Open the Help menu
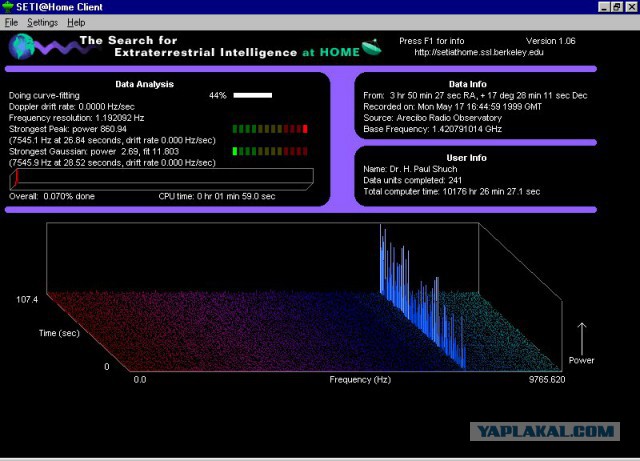Image resolution: width=640 pixels, height=461 pixels. [76, 22]
